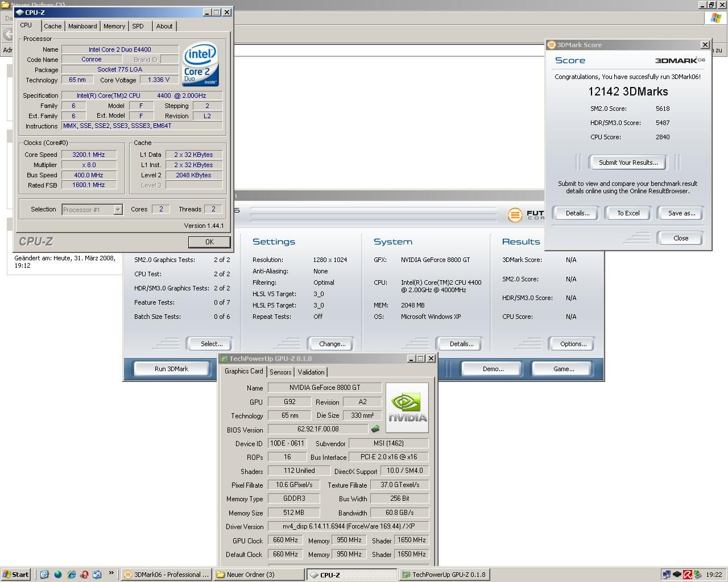Click the GPU Clock 660 MHz field in GPU-Z
728x582 pixels.
tap(286, 540)
